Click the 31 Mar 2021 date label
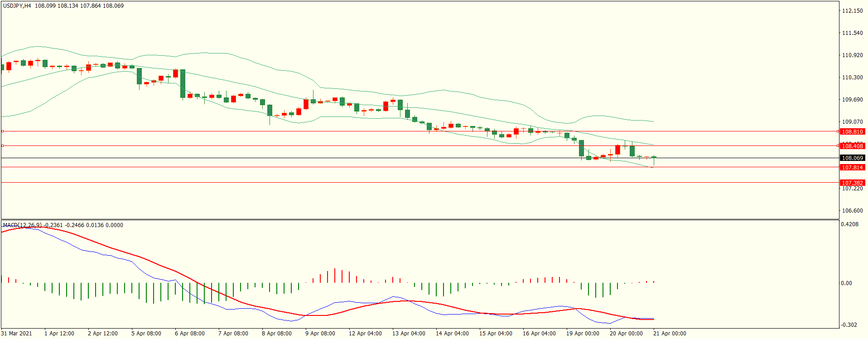Viewport: 868px width, 339px height. point(17,334)
